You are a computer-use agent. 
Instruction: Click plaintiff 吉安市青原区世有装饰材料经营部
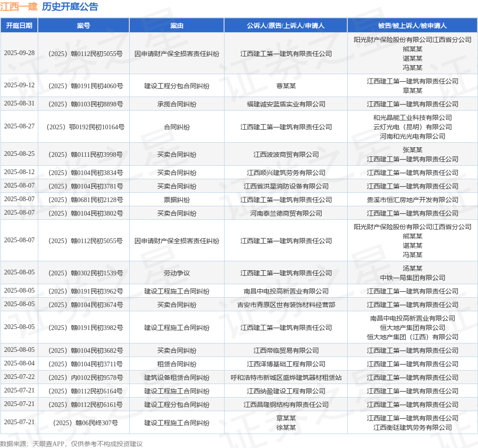click(286, 305)
